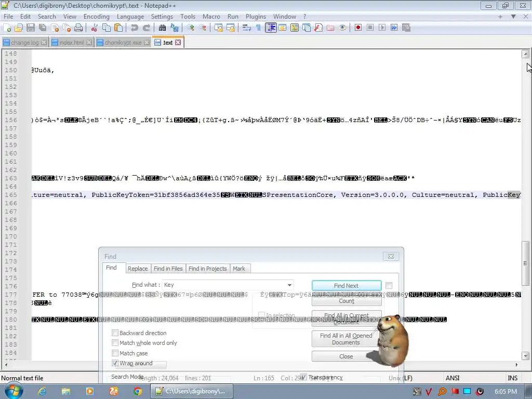The image size is (532, 399).
Task: Toggle Show All Characters pilcrow icon
Action: pos(259,28)
